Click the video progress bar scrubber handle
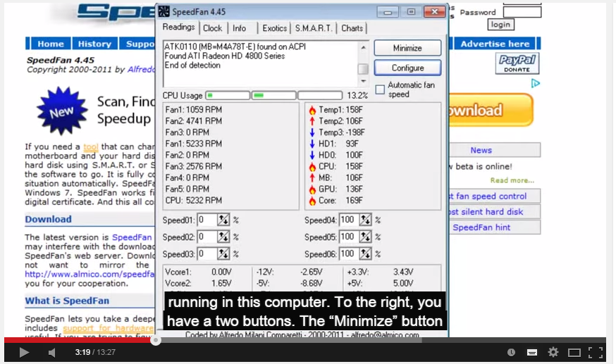Viewport: 616px width, 364px height. 156,340
